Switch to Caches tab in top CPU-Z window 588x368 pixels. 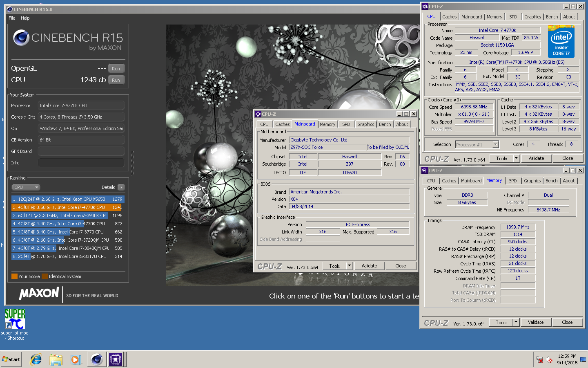point(450,17)
